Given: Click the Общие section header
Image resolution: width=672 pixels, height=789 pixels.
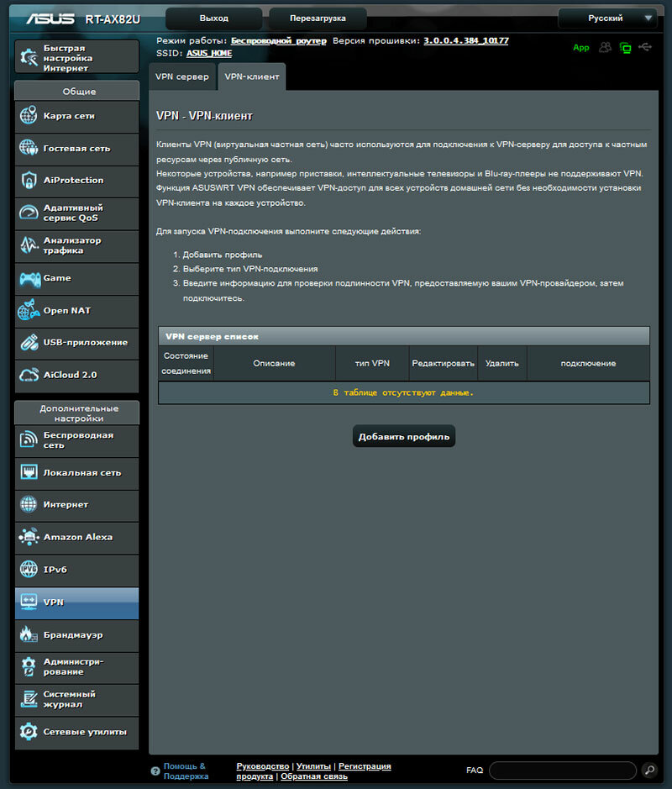Looking at the screenshot, I should coord(77,91).
